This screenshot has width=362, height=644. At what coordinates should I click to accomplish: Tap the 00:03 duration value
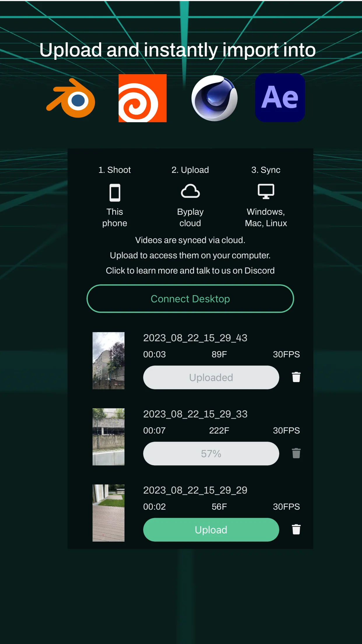click(154, 354)
